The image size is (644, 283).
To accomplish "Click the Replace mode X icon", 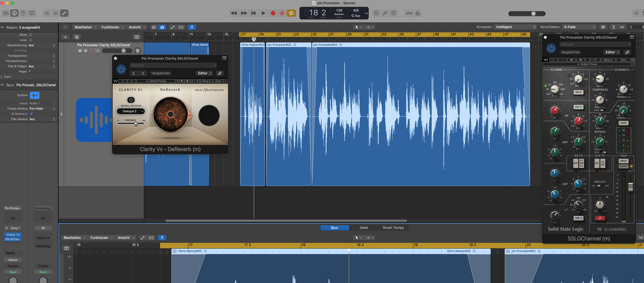I will (376, 13).
